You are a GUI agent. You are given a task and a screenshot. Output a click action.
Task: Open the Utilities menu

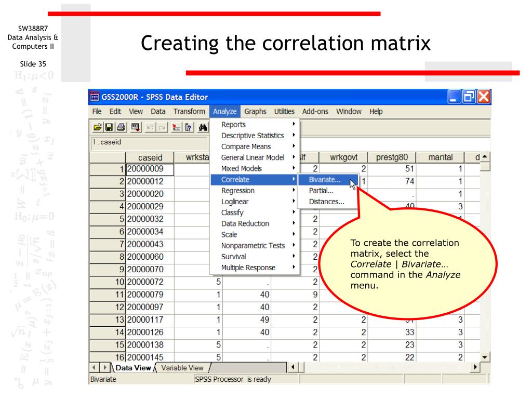tap(284, 111)
